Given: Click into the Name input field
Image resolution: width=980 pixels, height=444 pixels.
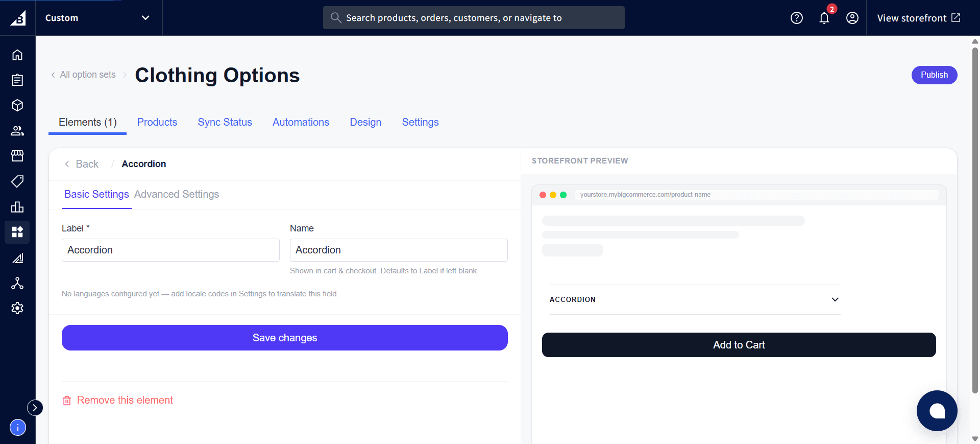Looking at the screenshot, I should coord(399,250).
